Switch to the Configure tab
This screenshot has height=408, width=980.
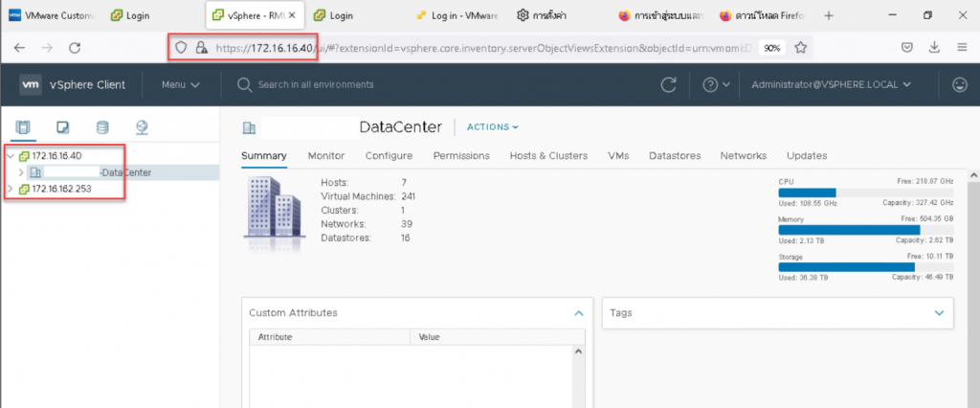pyautogui.click(x=389, y=156)
